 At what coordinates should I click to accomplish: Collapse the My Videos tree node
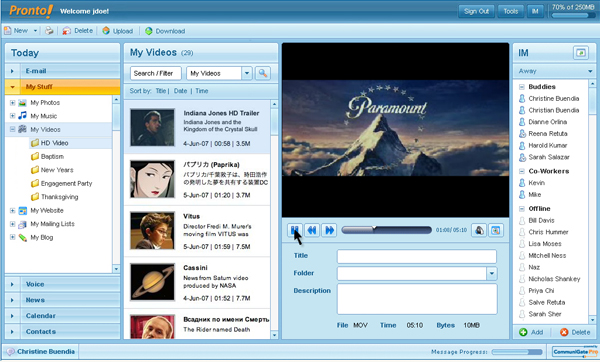pyautogui.click(x=12, y=129)
